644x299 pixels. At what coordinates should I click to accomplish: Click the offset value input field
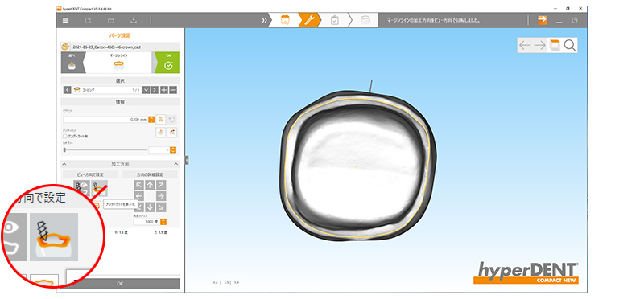coord(105,119)
